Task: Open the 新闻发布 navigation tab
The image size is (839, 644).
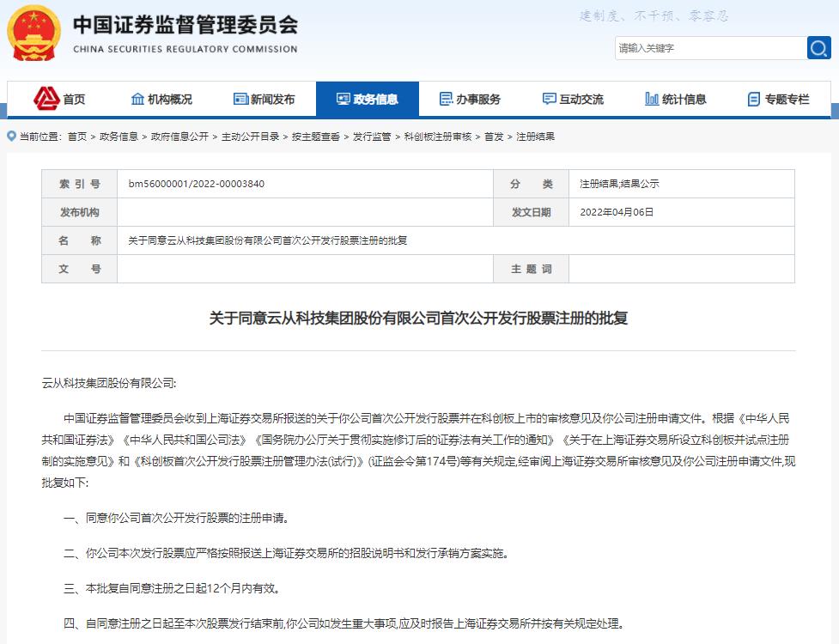Action: coord(264,99)
